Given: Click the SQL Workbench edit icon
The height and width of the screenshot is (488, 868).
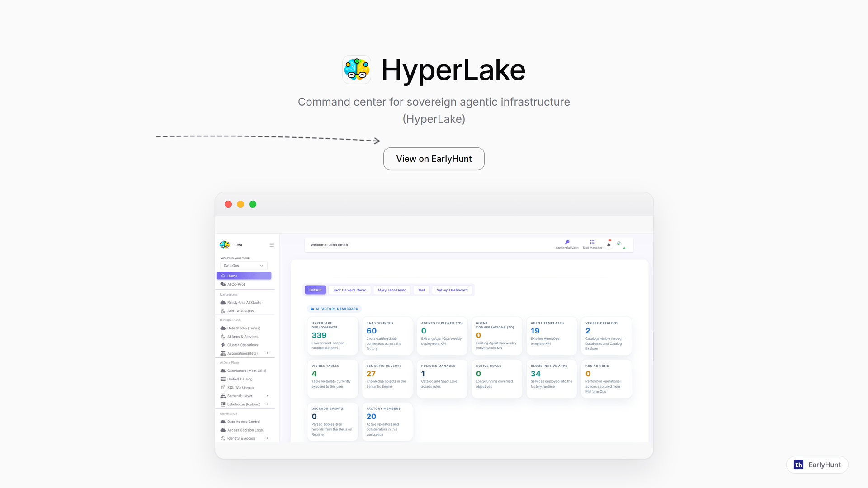Looking at the screenshot, I should click(x=223, y=388).
